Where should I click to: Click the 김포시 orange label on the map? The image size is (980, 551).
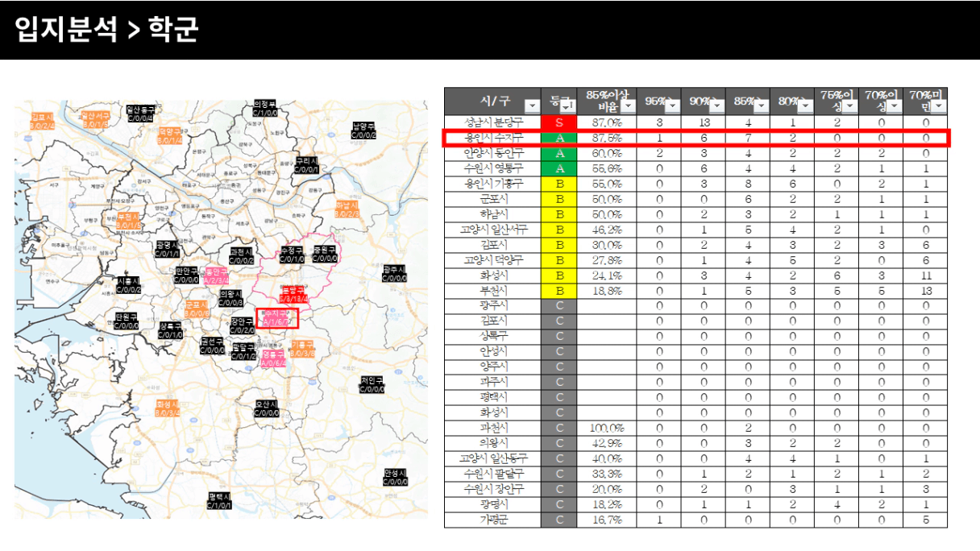[x=42, y=121]
